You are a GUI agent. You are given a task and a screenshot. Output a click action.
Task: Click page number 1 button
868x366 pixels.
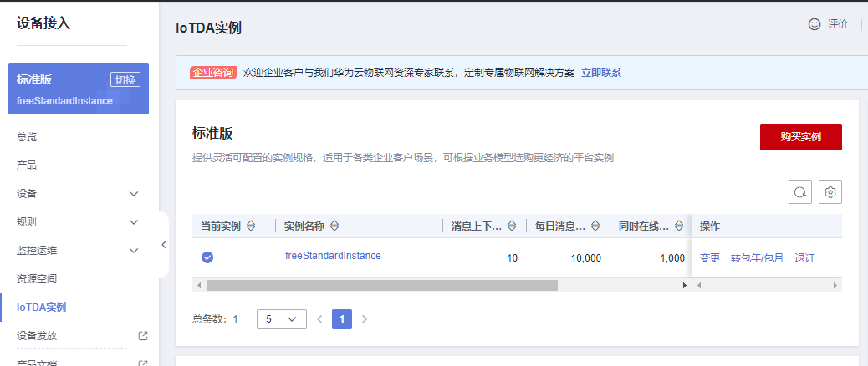click(x=342, y=319)
